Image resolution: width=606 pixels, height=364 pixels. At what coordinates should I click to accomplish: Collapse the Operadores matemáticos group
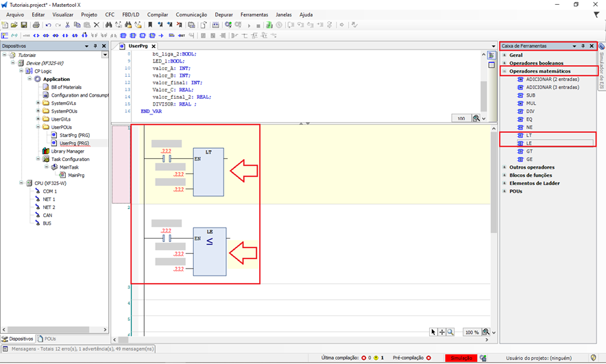[505, 71]
